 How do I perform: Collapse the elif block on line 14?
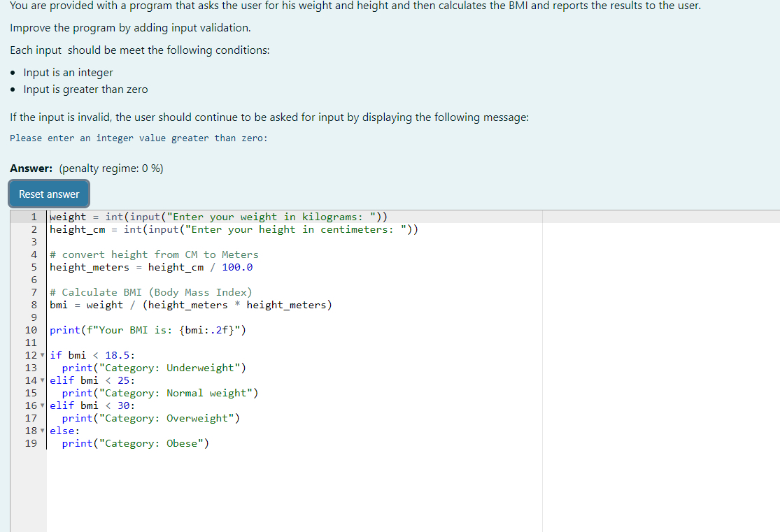(41, 380)
